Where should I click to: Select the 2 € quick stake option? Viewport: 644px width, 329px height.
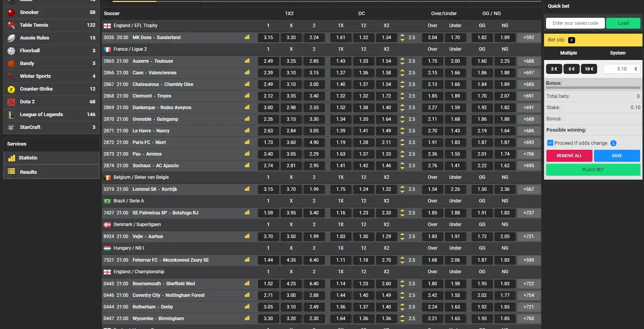pos(554,69)
